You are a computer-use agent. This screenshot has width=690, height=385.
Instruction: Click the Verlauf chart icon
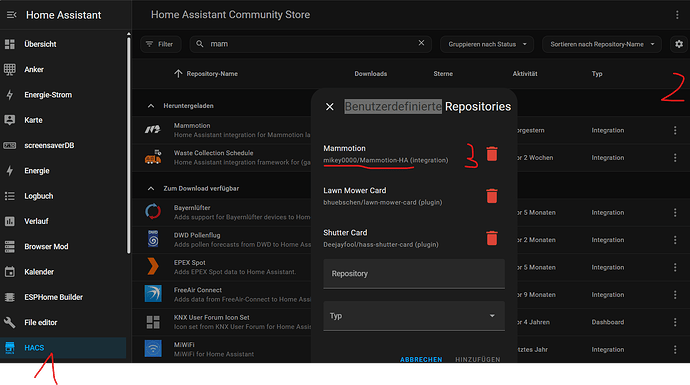point(10,221)
